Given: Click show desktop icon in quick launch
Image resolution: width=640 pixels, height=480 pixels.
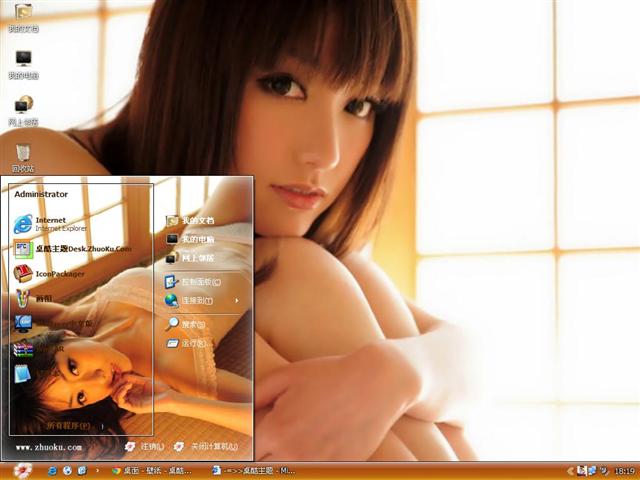Looking at the screenshot, I should (x=82, y=471).
